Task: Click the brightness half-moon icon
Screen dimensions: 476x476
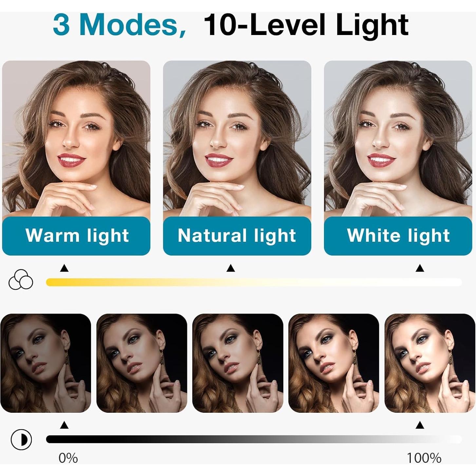Action: 21,440
